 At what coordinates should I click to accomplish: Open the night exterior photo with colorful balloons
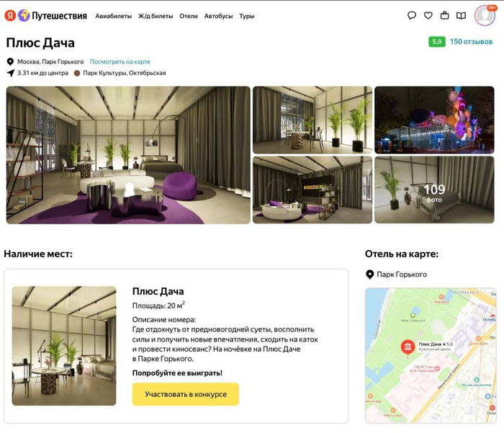tap(434, 120)
